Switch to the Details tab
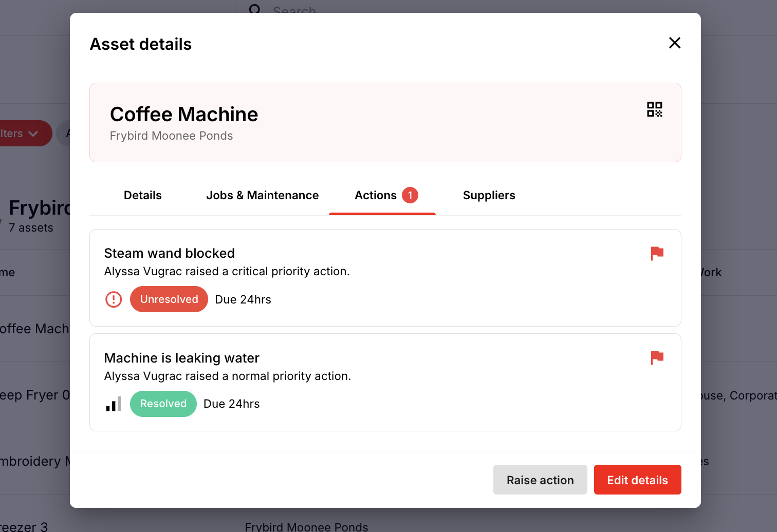Screen dimensions: 777x532 (143, 195)
